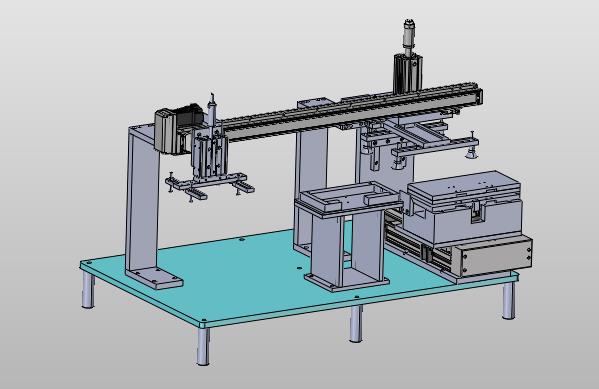Select the long horizontal linear rail beam
The width and height of the screenshot is (599, 389).
tap(350, 111)
